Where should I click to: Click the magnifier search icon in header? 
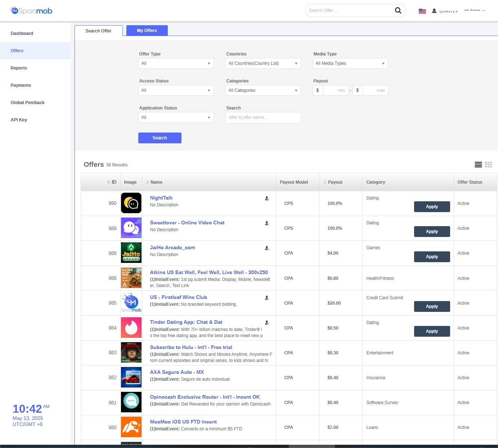click(x=398, y=10)
